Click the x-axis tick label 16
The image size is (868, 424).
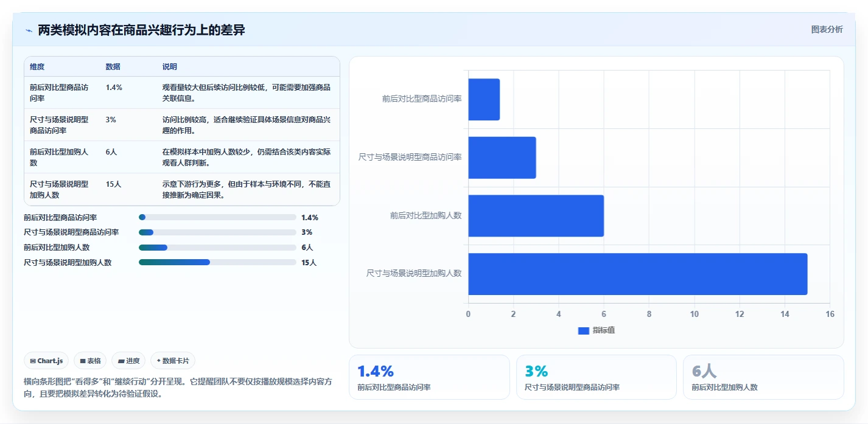(x=830, y=314)
